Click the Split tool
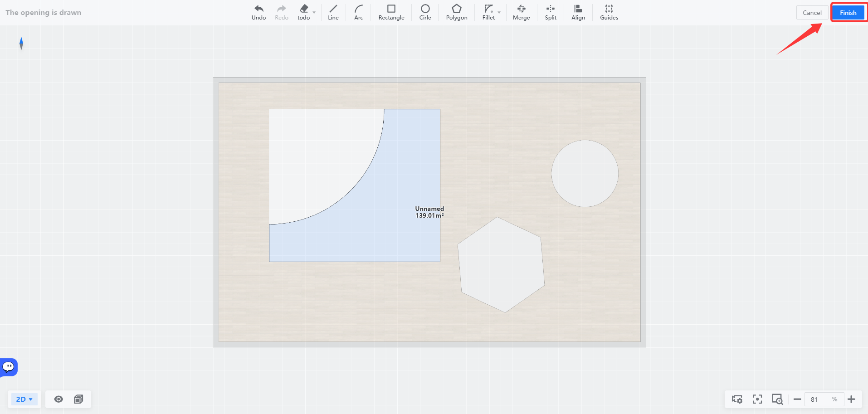 (551, 12)
